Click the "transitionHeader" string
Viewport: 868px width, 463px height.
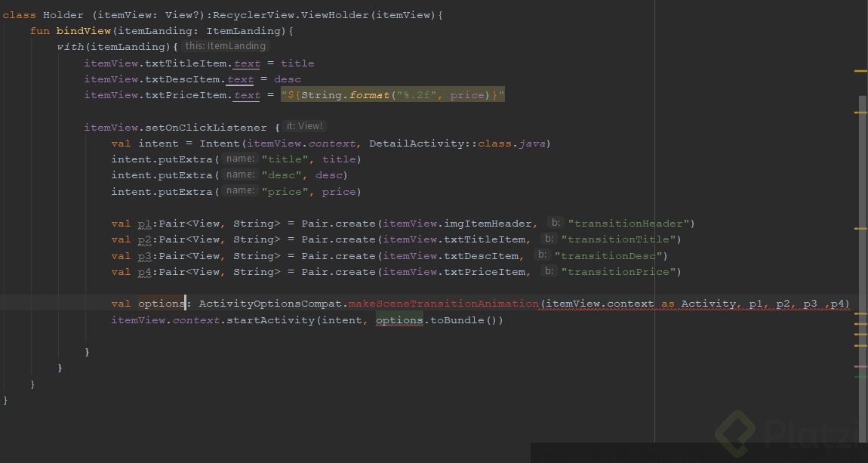628,224
